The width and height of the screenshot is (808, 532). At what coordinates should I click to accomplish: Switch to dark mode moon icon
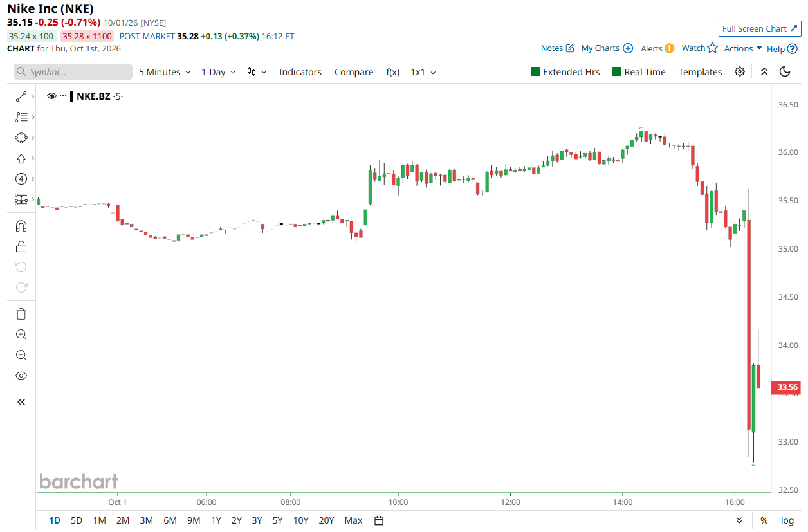785,72
